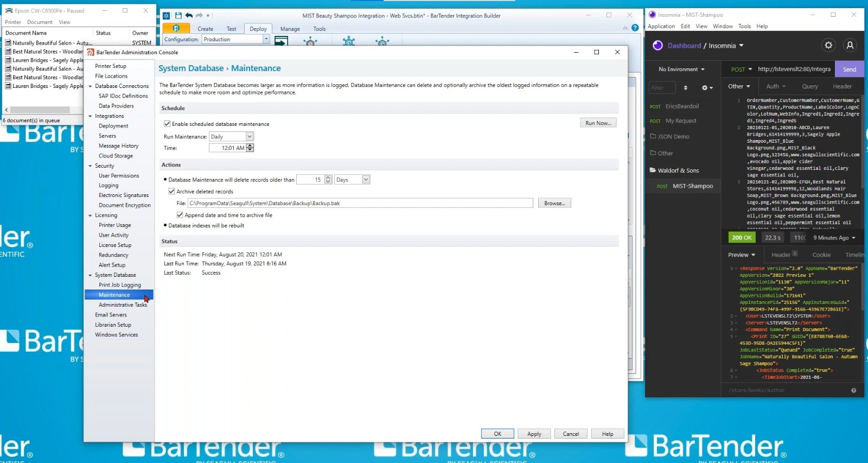Screen dimensions: 868x463
Task: Open the Waldorf & Sons folder in Insomnia
Action: point(674,170)
